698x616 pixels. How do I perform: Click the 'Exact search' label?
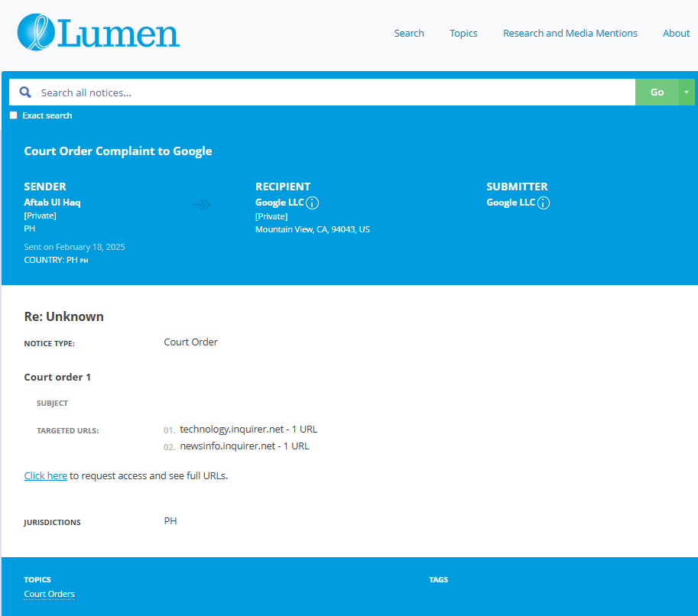click(x=47, y=115)
